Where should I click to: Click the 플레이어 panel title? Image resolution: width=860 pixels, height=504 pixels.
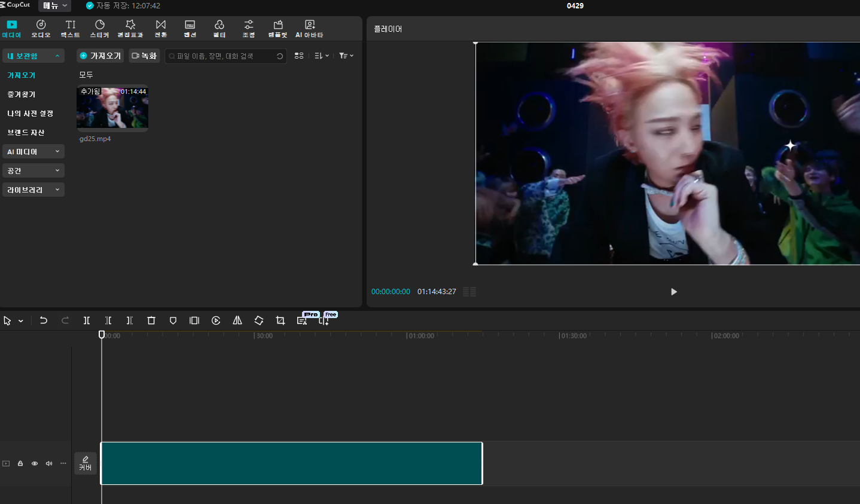pos(388,29)
